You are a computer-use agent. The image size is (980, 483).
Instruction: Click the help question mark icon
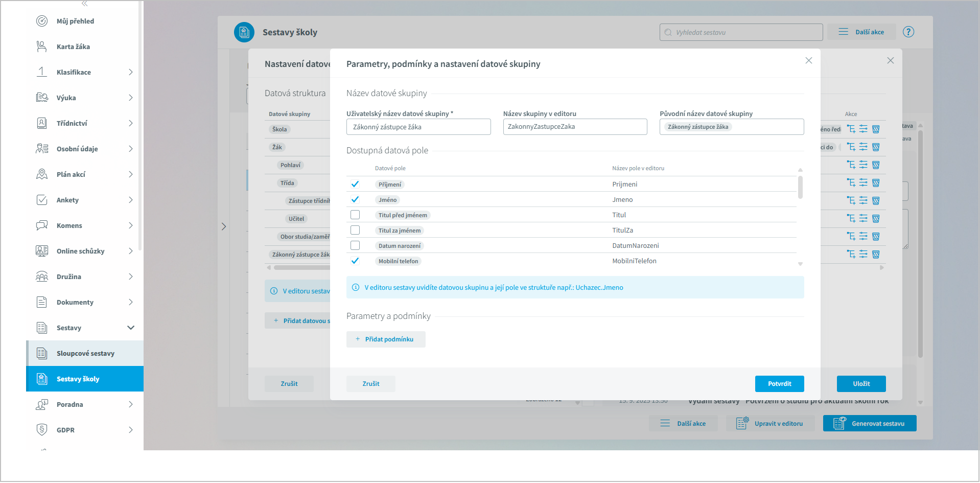(x=908, y=32)
